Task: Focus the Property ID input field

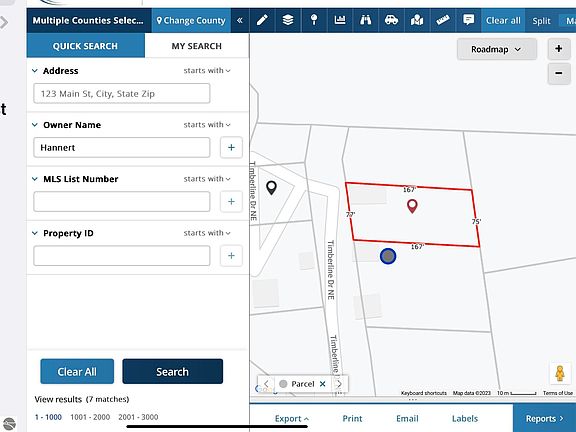Action: click(122, 256)
